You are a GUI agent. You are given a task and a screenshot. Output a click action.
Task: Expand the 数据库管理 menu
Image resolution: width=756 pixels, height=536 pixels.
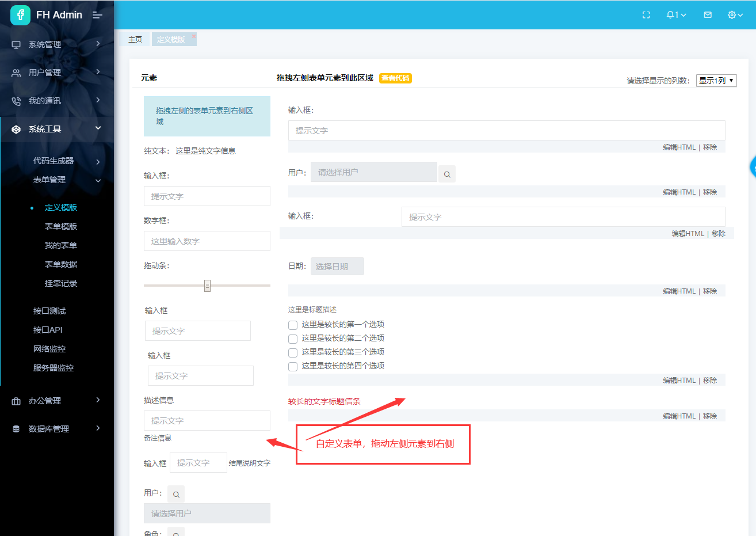tap(98, 428)
